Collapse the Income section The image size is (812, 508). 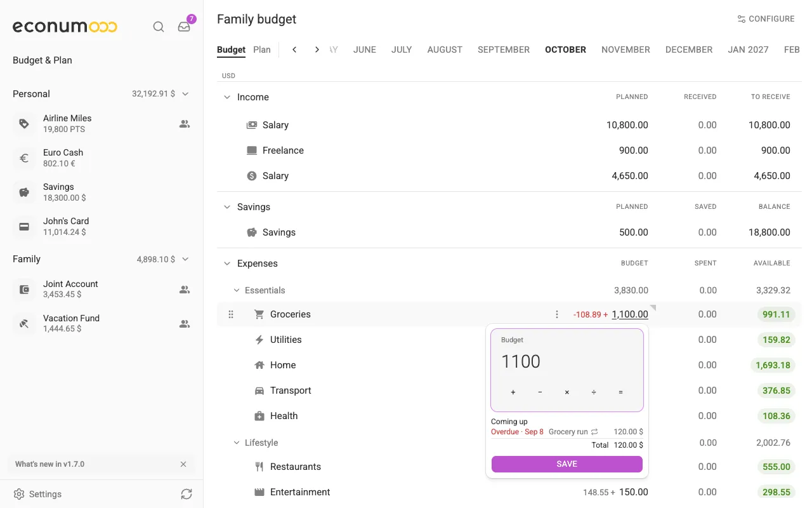(x=226, y=97)
